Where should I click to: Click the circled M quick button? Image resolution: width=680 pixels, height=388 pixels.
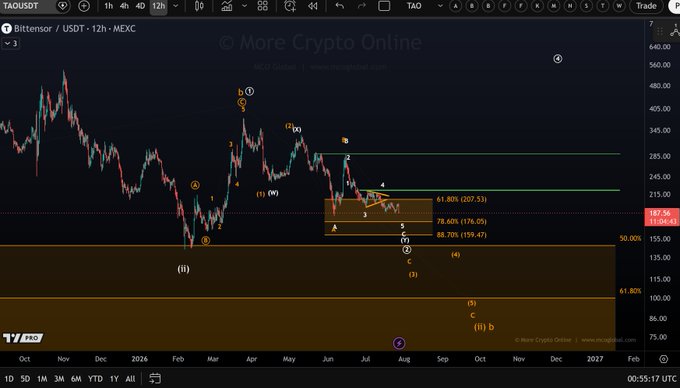click(554, 6)
